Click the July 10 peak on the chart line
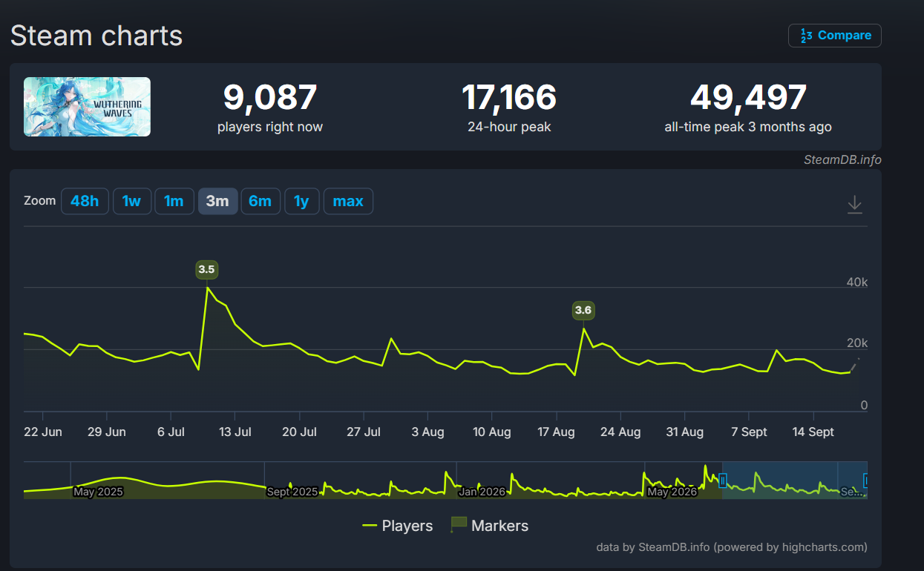The image size is (924, 571). (207, 288)
